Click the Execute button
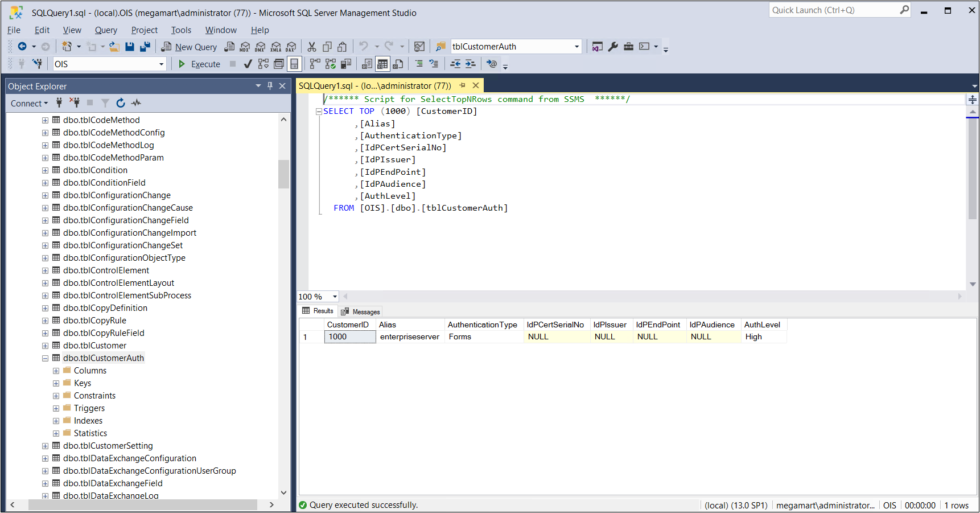980x513 pixels. point(199,64)
